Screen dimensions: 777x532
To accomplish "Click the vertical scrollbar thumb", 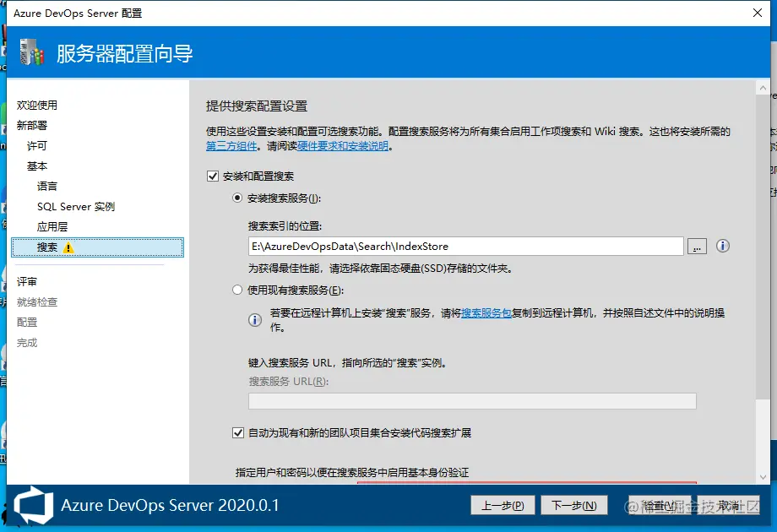I will coord(763,247).
